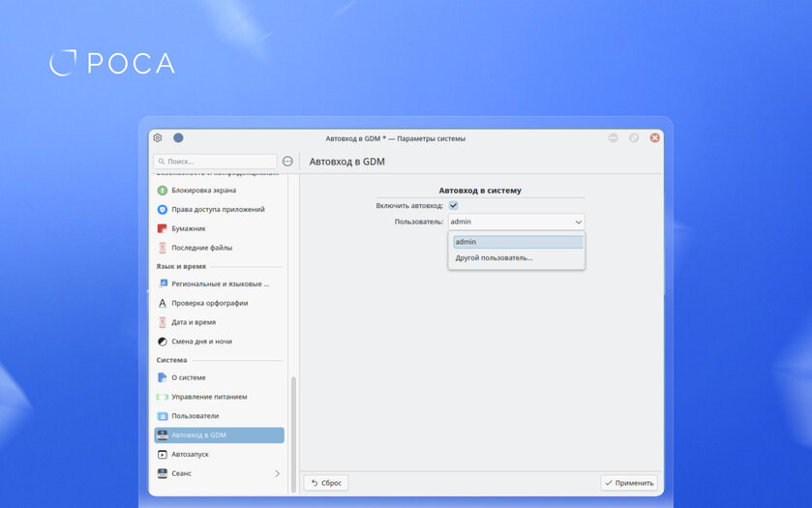The width and height of the screenshot is (812, 508).
Task: Open the Автозапуск icon in sidebar
Action: click(162, 454)
